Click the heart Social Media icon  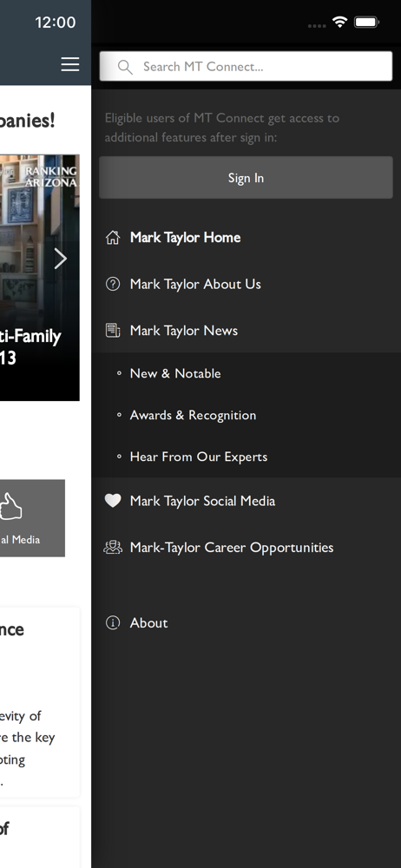[113, 501]
